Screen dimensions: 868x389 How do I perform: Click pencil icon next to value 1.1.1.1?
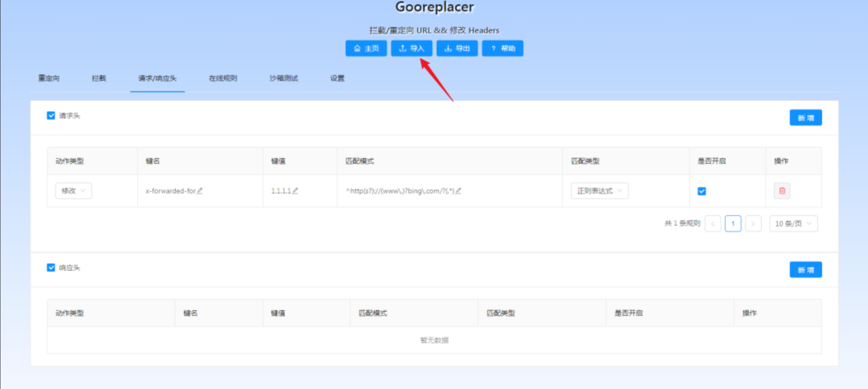295,191
